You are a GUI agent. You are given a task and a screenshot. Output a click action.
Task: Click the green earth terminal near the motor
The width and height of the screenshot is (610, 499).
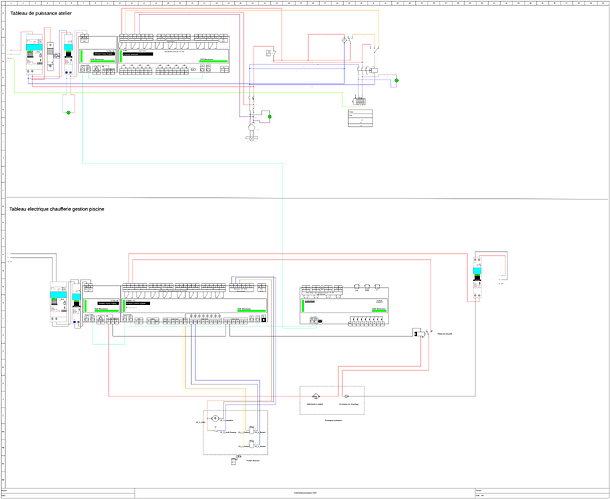point(268,116)
